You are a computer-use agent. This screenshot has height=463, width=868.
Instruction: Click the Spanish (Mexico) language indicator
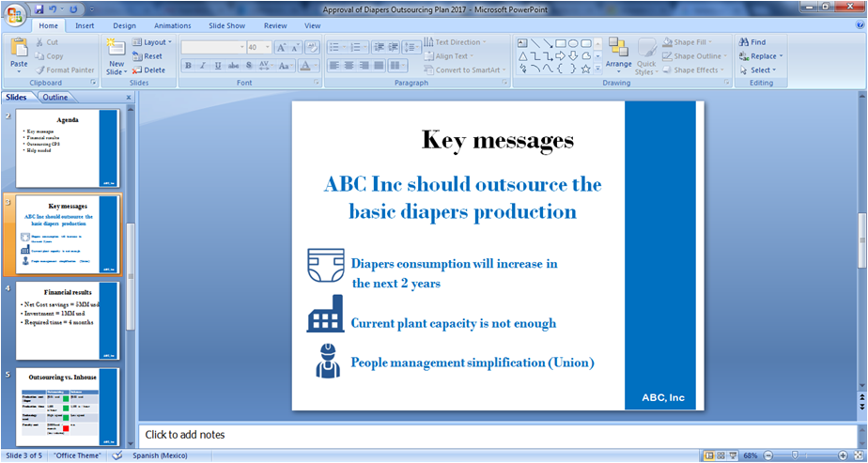160,455
